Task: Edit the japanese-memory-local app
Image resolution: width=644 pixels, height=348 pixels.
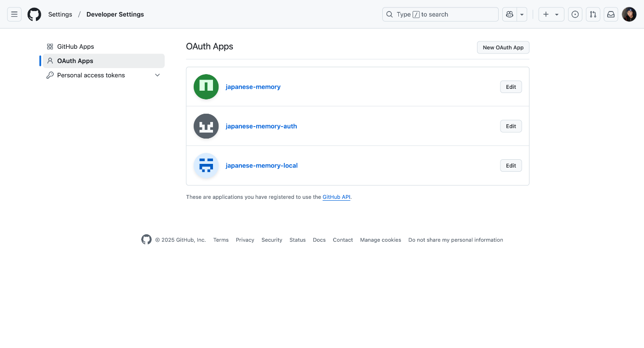Action: click(x=511, y=166)
